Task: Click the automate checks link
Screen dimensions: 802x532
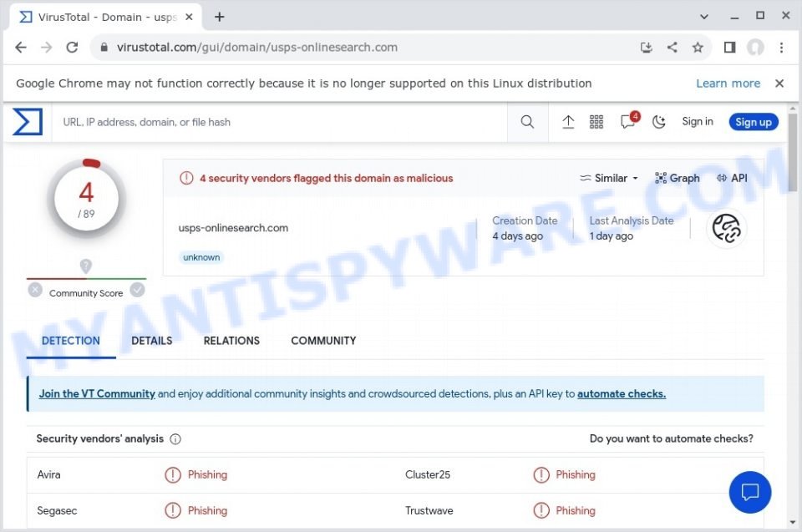Action: tap(622, 394)
